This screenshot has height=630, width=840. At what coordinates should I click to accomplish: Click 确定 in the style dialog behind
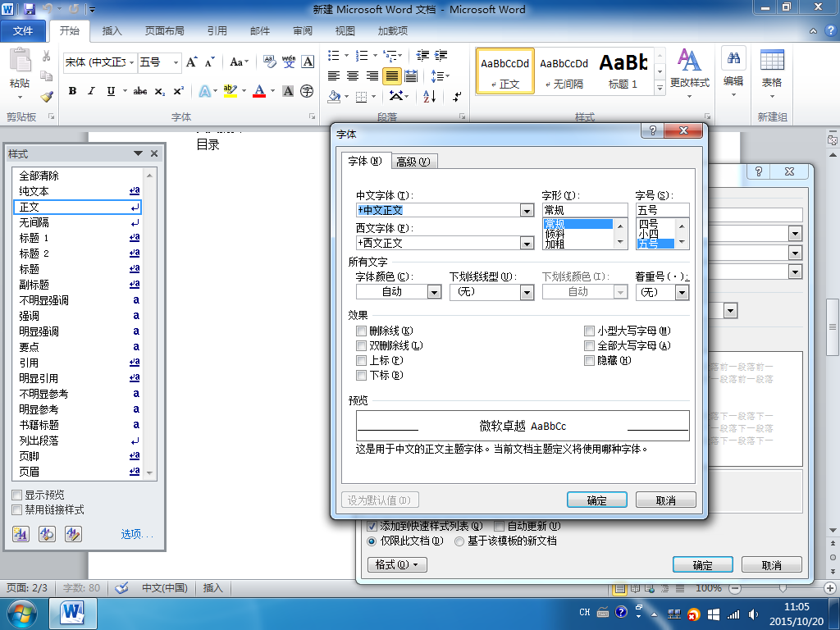(702, 564)
